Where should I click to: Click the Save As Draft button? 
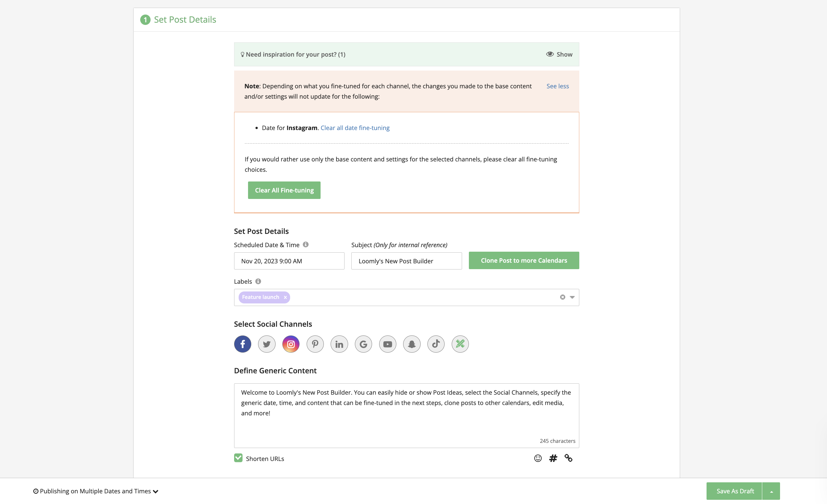pyautogui.click(x=734, y=491)
